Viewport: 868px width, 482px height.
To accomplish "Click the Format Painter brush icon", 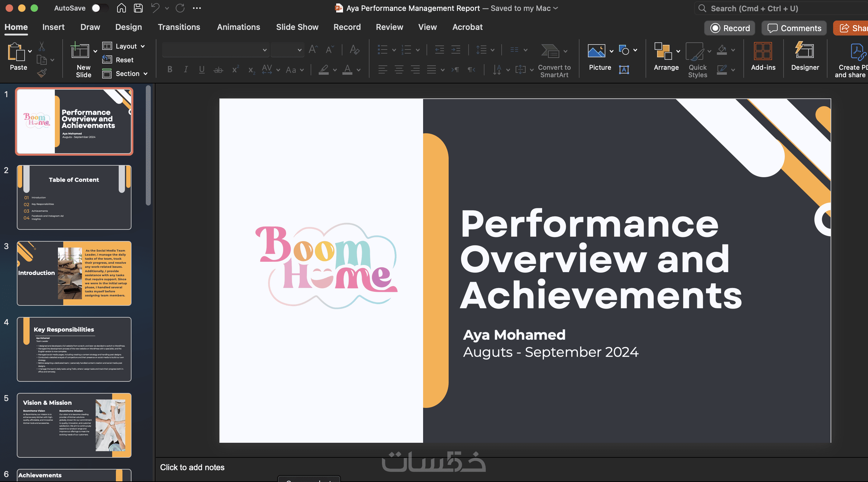I will click(x=42, y=73).
